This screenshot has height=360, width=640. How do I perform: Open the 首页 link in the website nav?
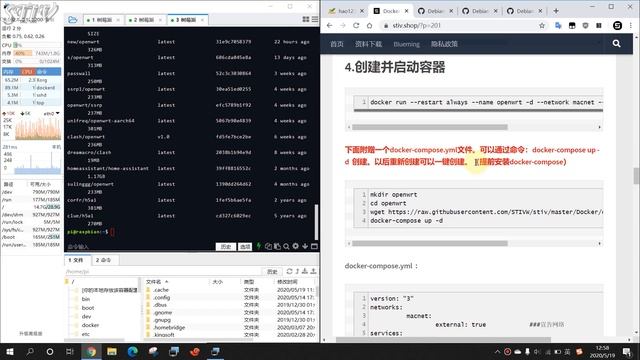pyautogui.click(x=336, y=44)
